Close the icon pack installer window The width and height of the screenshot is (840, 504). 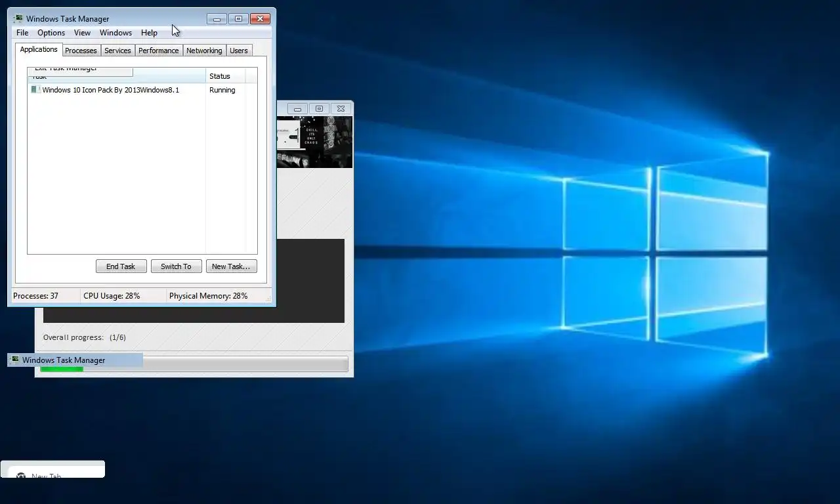click(341, 109)
